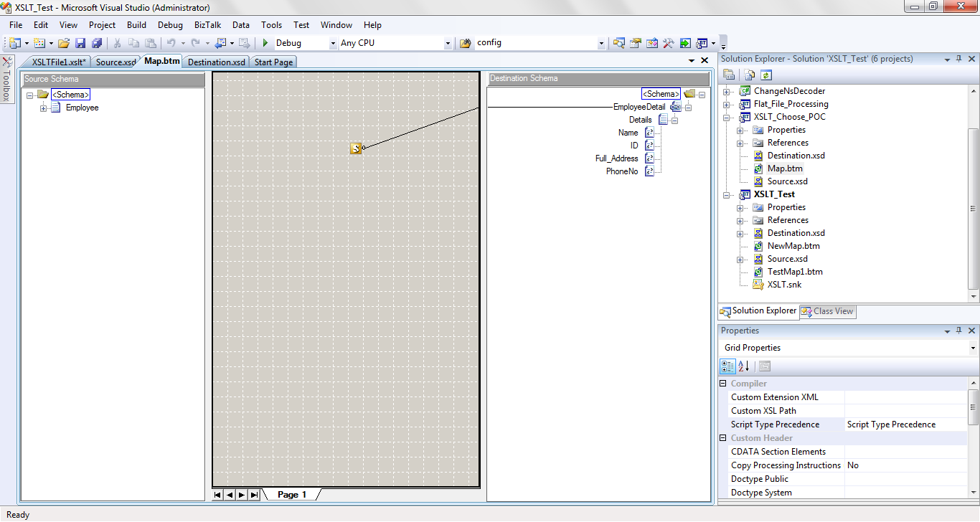Click the Refresh icon in Solution Explorer
Screen dimensions: 980x522
click(767, 75)
